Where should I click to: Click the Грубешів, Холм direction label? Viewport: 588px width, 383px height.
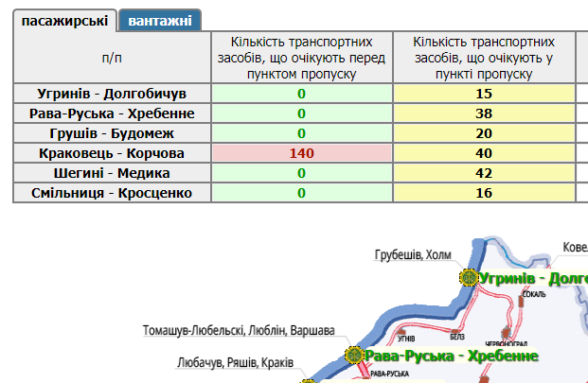pyautogui.click(x=413, y=255)
